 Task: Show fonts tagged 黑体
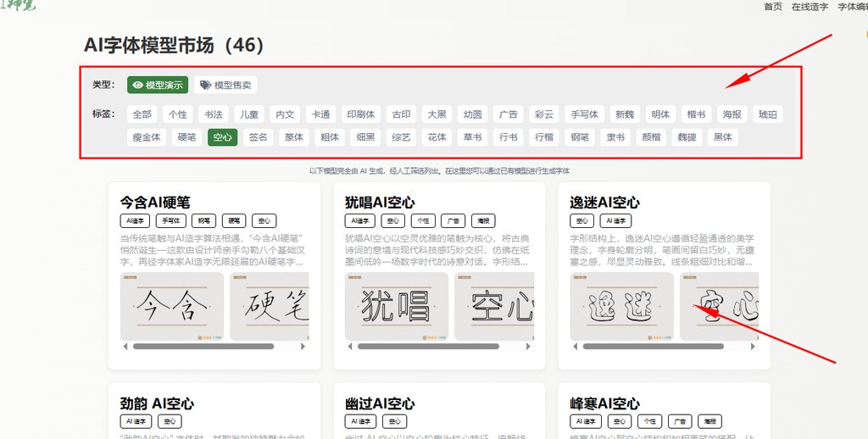tap(723, 137)
